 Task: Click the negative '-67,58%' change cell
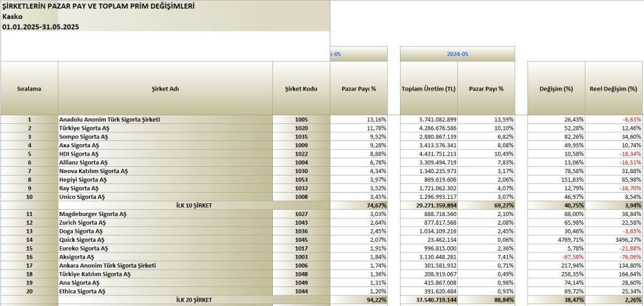tap(556, 257)
